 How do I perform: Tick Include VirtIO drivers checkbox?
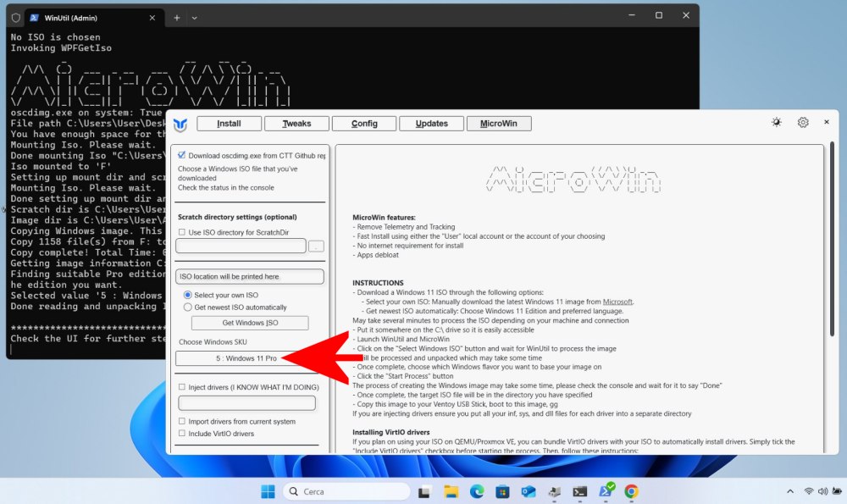pyautogui.click(x=182, y=433)
